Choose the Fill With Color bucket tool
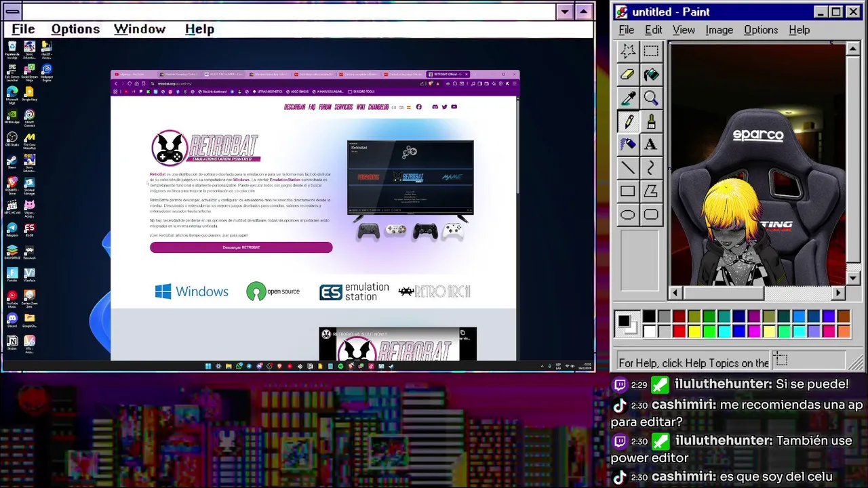 651,75
